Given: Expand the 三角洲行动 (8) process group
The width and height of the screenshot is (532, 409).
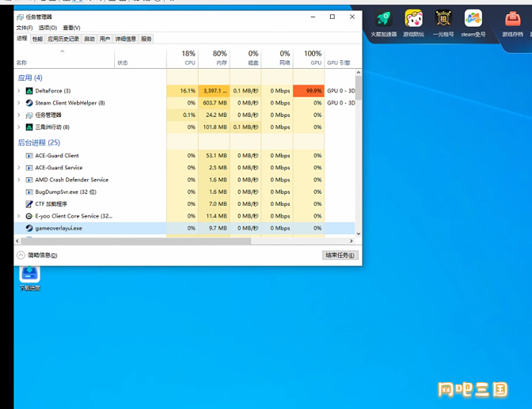Looking at the screenshot, I should pos(19,127).
